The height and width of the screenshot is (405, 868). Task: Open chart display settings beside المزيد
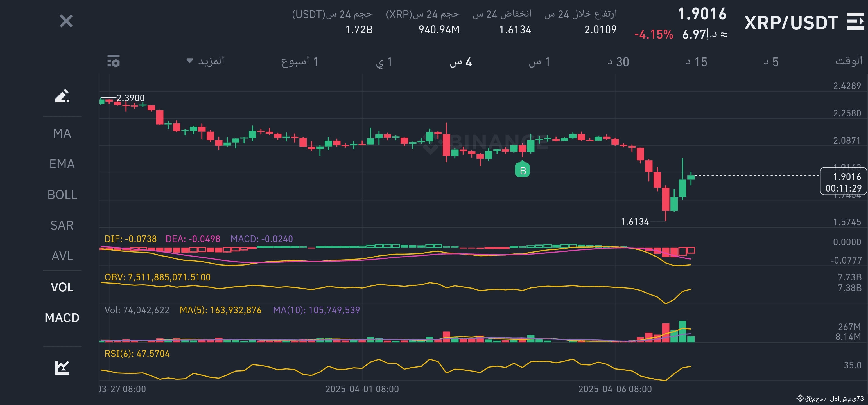113,62
